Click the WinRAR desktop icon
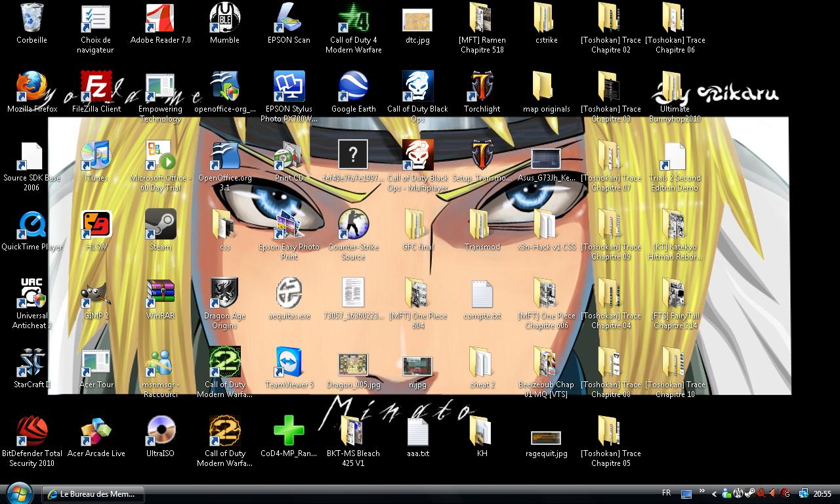Image resolution: width=840 pixels, height=504 pixels. coord(160,293)
